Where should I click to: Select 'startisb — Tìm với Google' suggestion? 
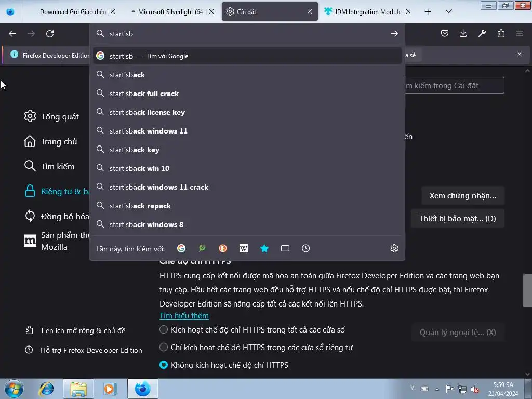[247, 56]
